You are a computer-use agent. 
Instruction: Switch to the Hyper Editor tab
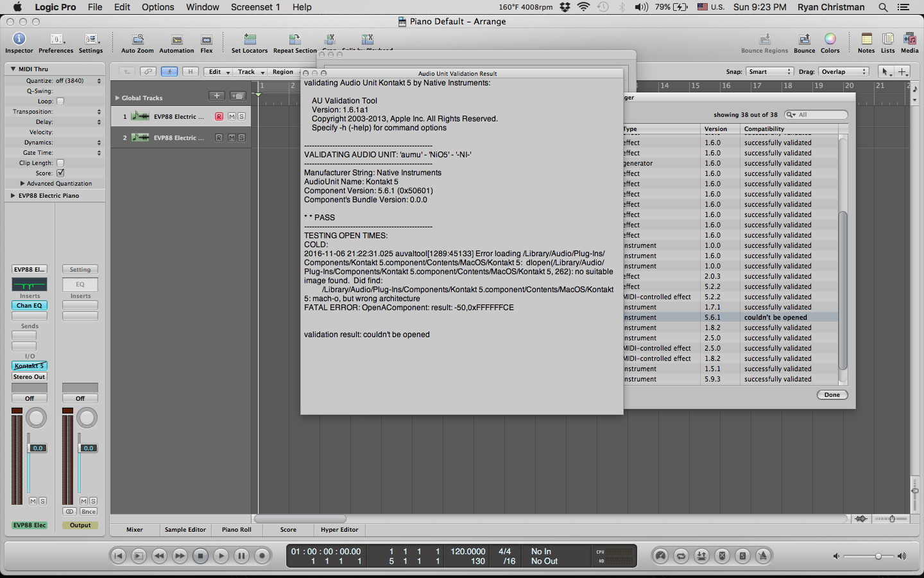point(339,530)
